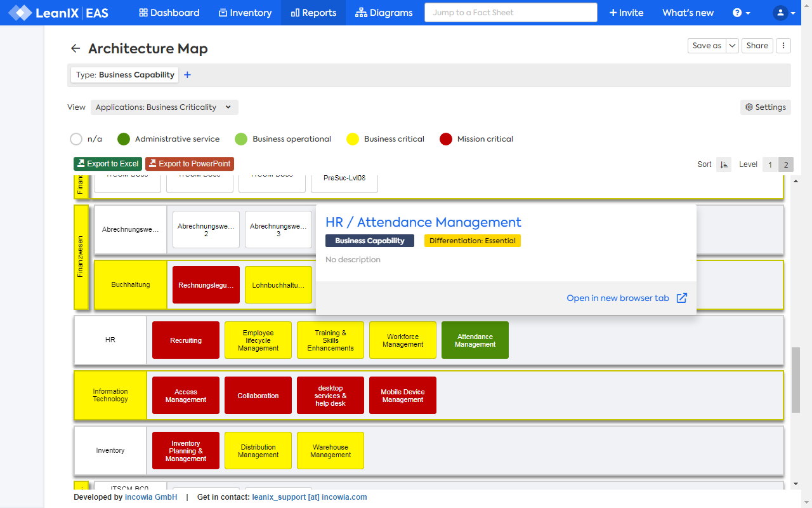Switch to the Reports tab
The height and width of the screenshot is (508, 812).
(x=313, y=13)
